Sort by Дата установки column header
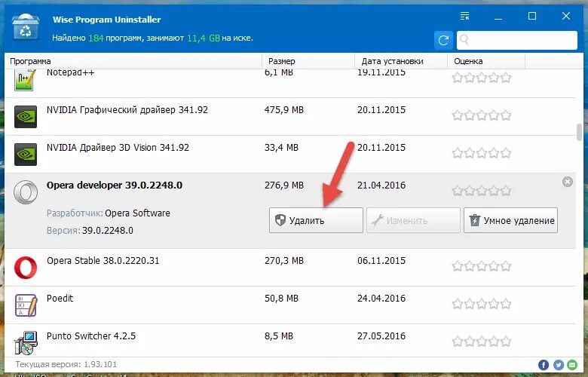588x377 pixels. [401, 61]
